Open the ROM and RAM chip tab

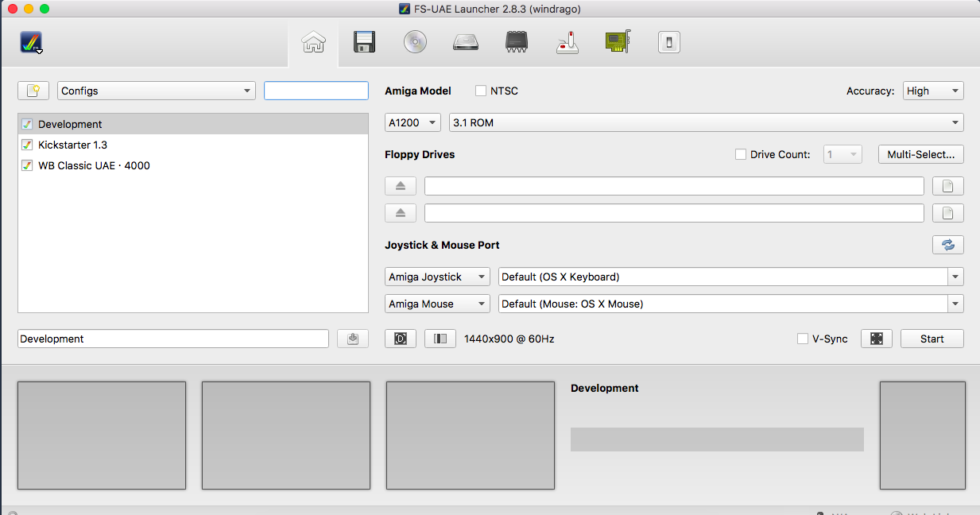[517, 42]
